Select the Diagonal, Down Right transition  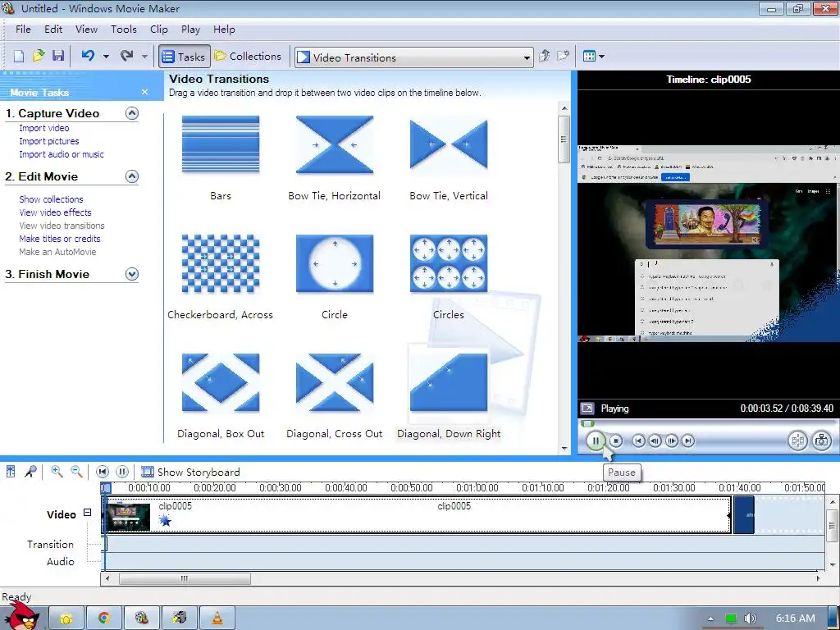[x=449, y=382]
